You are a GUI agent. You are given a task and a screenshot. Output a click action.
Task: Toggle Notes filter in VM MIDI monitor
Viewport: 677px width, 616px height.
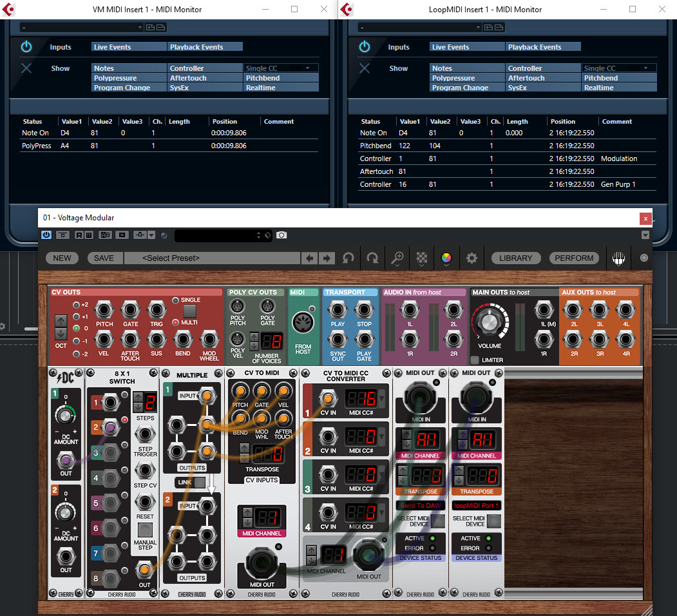pos(129,68)
